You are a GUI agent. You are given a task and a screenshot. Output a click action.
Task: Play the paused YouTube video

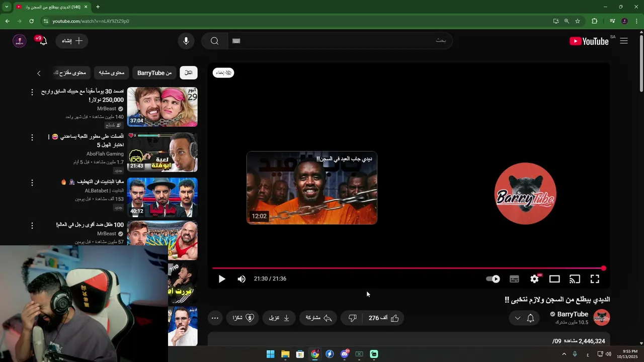222,279
